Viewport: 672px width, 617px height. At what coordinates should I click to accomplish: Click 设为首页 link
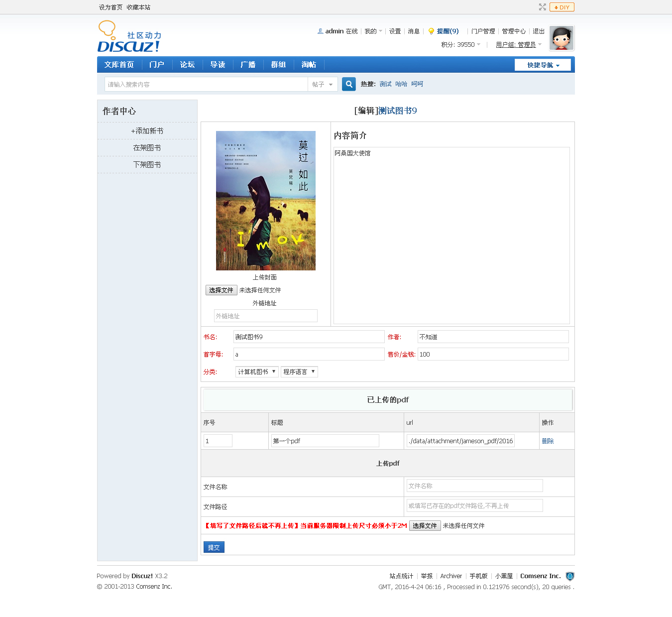111,7
